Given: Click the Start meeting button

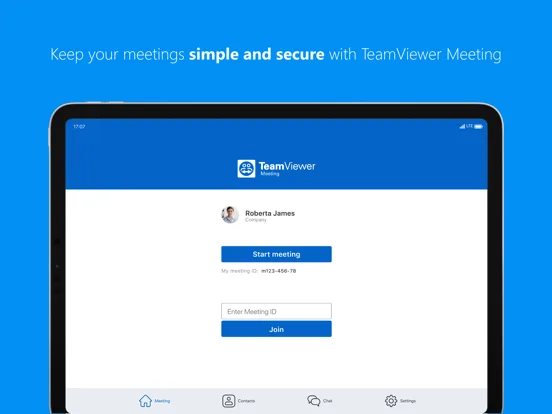Looking at the screenshot, I should [x=276, y=254].
